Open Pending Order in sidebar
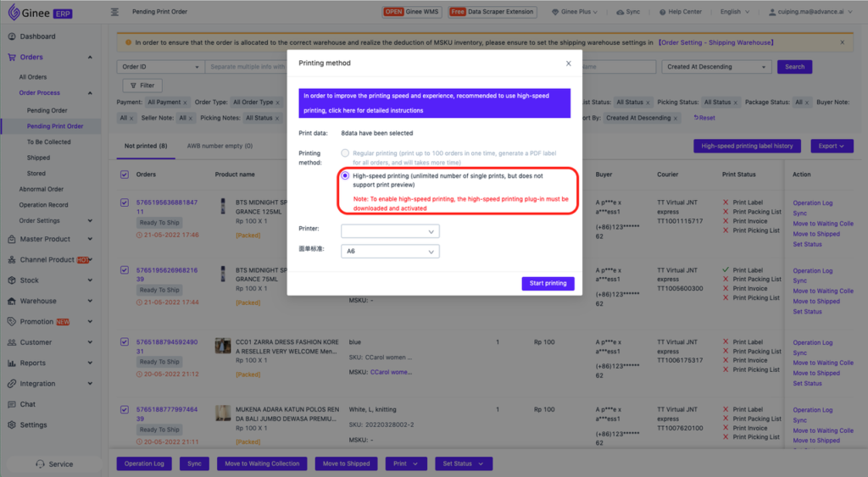Screen dimensions: 868x477 (47, 111)
